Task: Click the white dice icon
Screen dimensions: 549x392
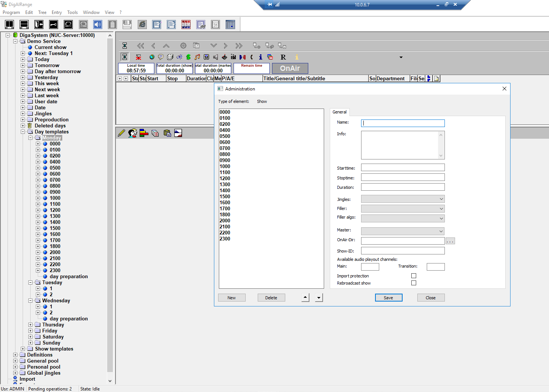Action: tap(170, 57)
